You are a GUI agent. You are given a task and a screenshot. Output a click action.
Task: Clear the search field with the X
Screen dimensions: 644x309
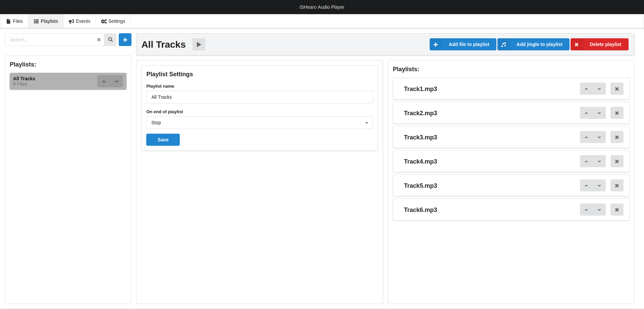99,40
